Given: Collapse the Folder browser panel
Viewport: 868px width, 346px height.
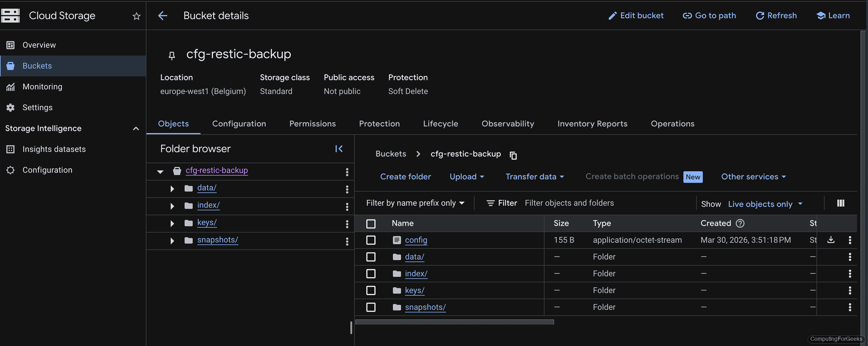Looking at the screenshot, I should pos(339,149).
